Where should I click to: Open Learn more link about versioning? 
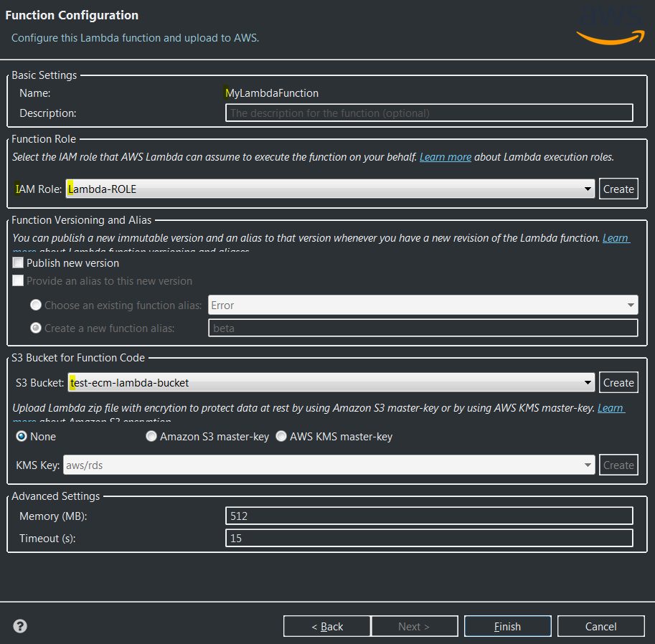[616, 238]
